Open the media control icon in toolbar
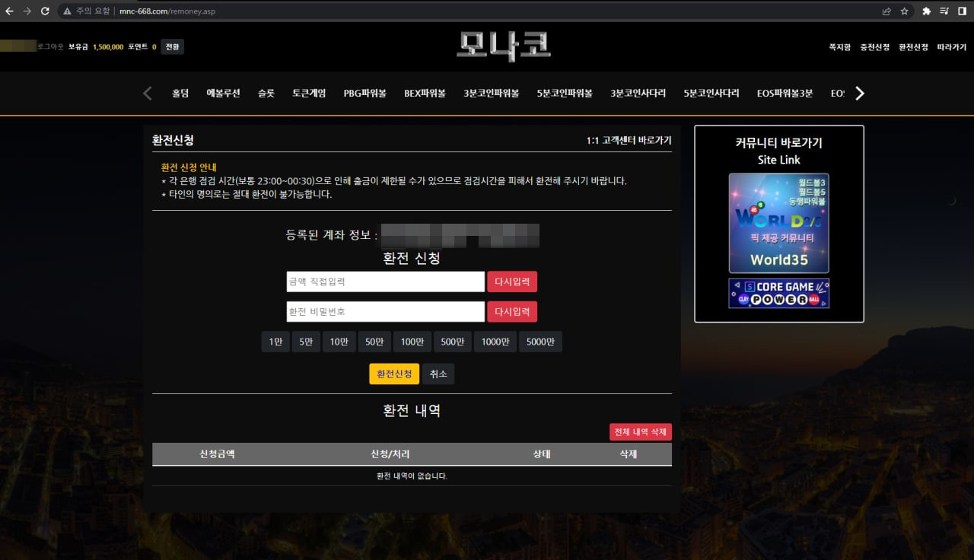The width and height of the screenshot is (974, 560). (x=944, y=11)
